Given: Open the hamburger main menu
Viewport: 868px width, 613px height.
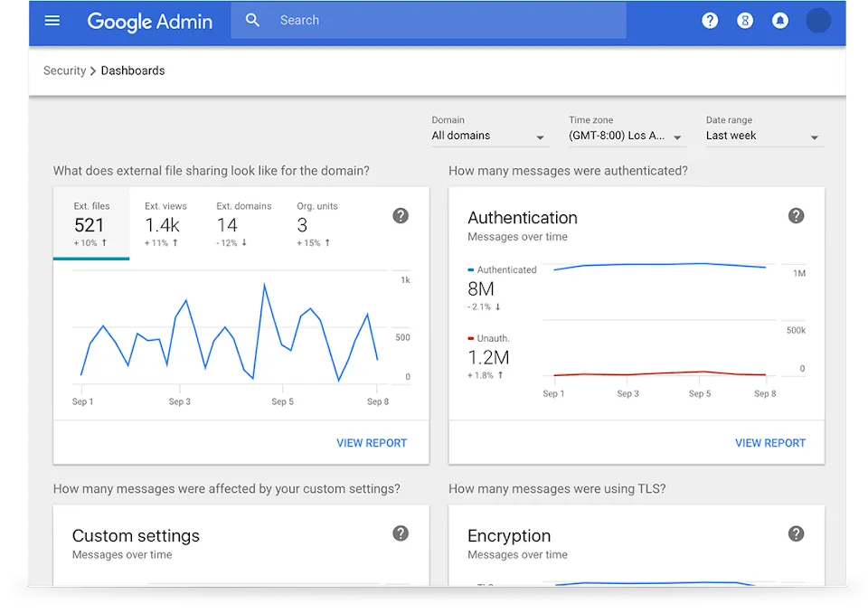Looking at the screenshot, I should pos(52,21).
